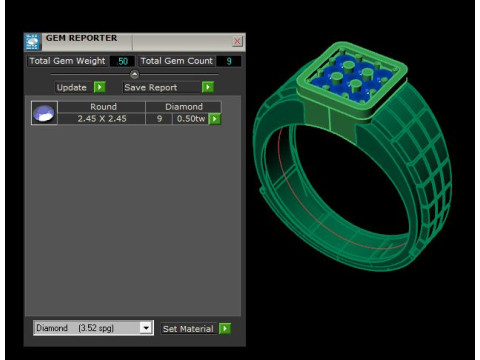Click the Total Gem Count value 9

point(229,61)
